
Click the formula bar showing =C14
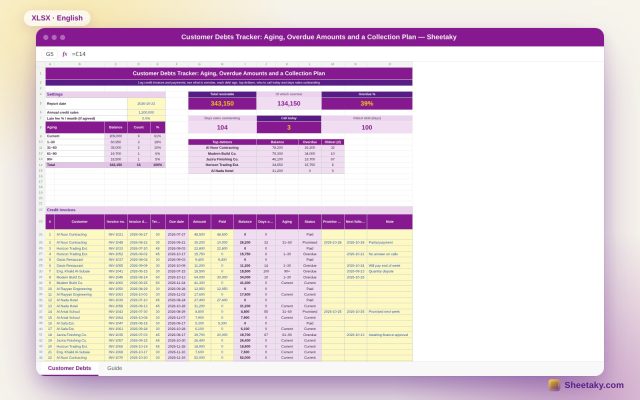click(x=79, y=54)
